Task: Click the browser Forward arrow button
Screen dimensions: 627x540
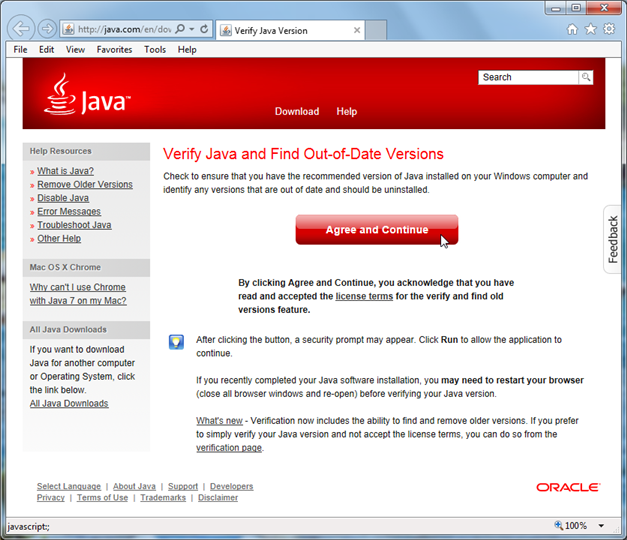Action: coord(47,28)
